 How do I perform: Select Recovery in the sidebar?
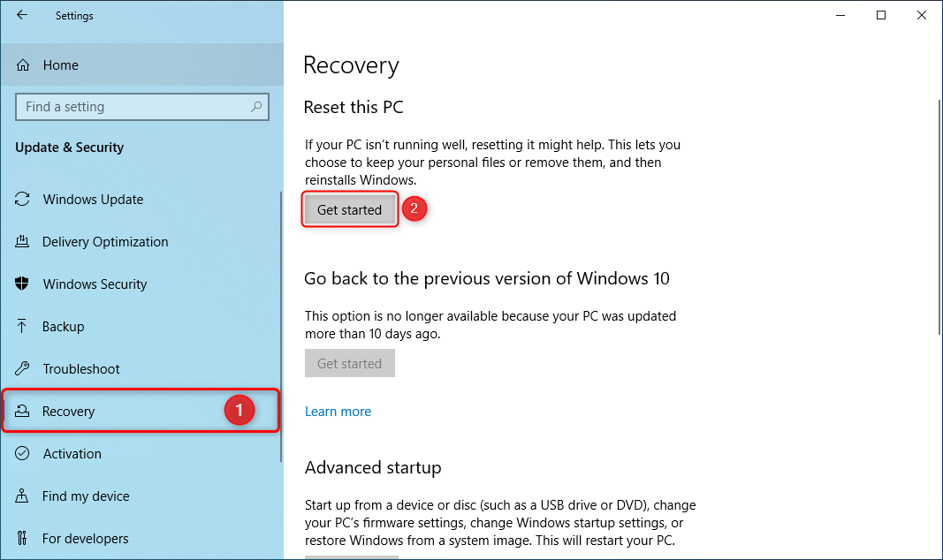pos(141,411)
